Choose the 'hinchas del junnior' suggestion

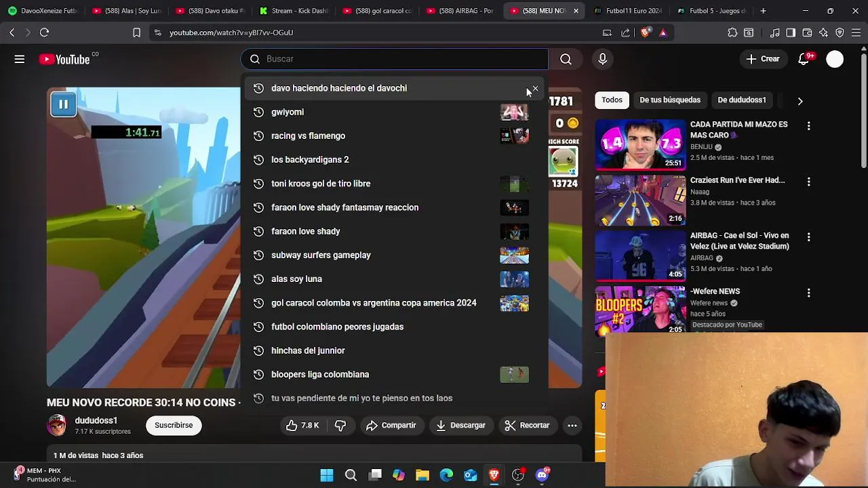tap(394, 350)
